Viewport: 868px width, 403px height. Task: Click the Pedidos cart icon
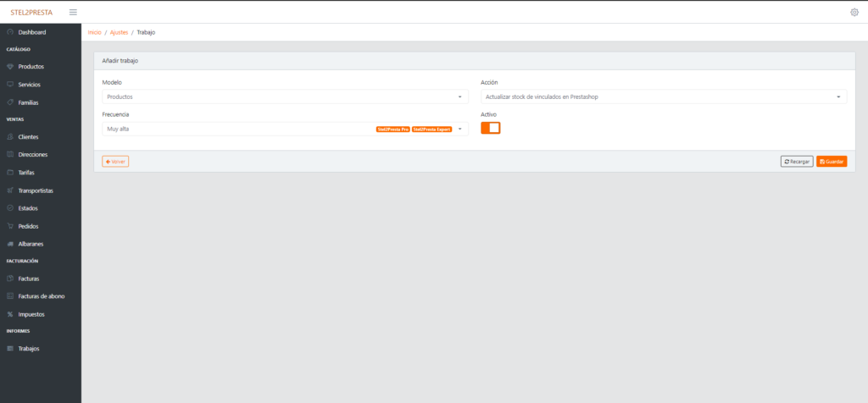[x=10, y=226]
